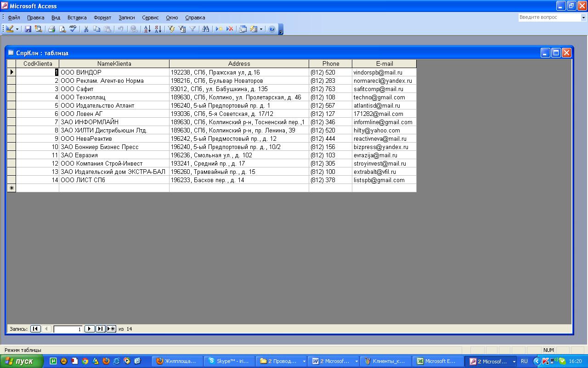Open Filter By Form icon
This screenshot has width=588, height=368.
182,29
